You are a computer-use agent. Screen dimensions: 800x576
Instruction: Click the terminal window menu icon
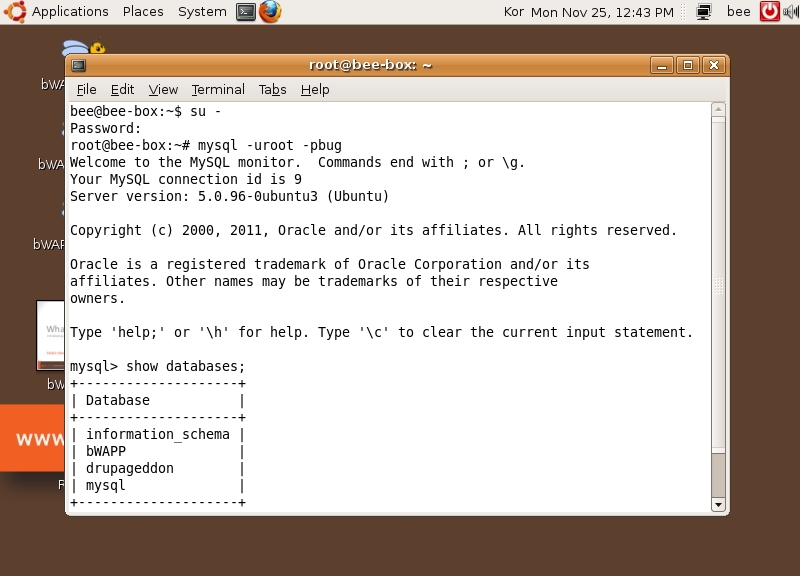[79, 65]
